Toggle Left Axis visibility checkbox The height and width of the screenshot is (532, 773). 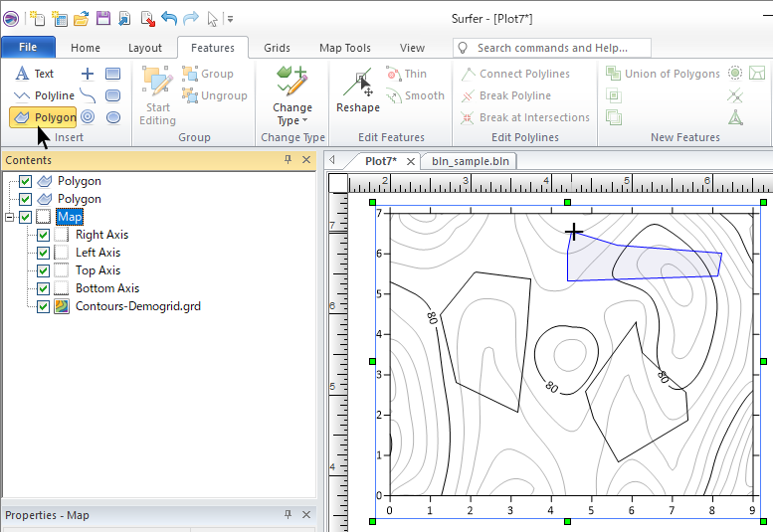[x=44, y=253]
